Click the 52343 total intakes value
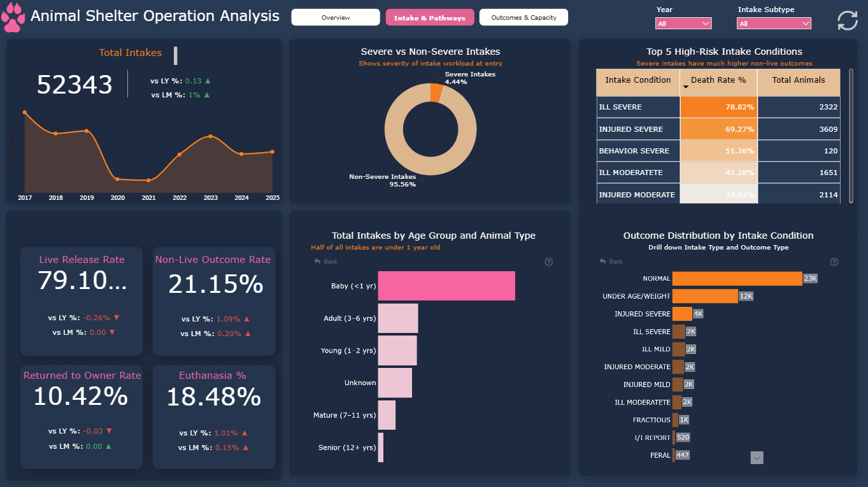 pyautogui.click(x=75, y=85)
